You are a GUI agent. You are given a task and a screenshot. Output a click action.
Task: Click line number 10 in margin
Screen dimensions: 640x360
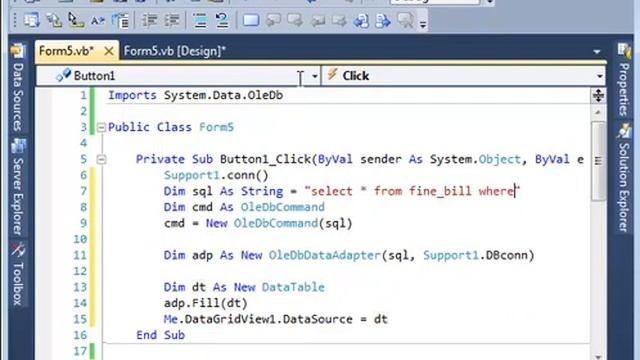80,239
